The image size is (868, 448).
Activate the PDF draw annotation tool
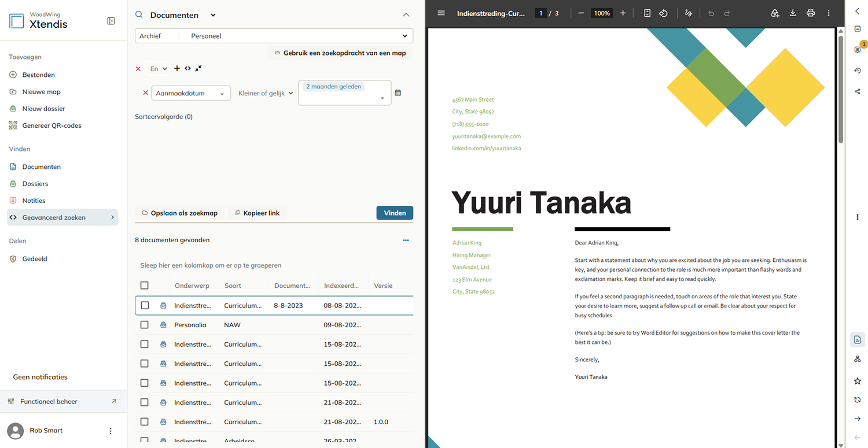[688, 13]
